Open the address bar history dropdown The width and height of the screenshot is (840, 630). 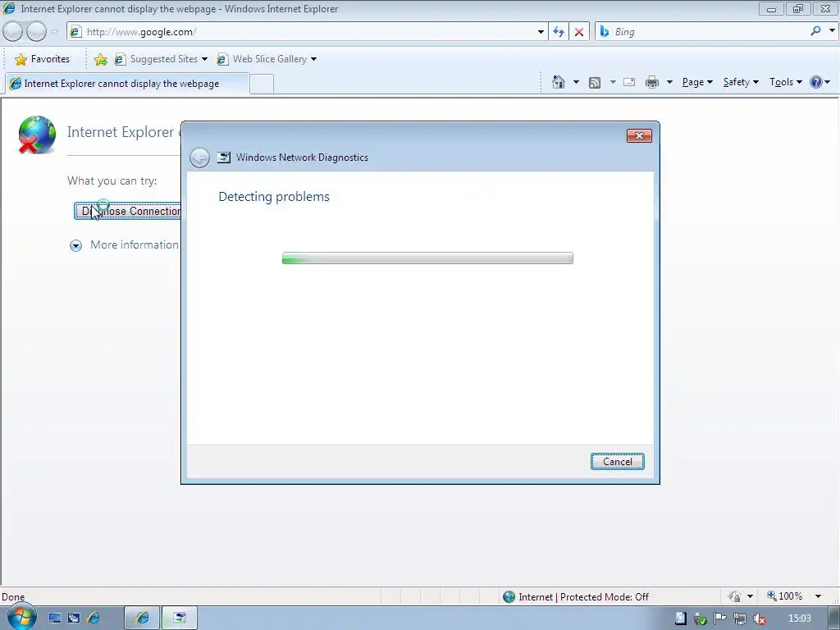[x=541, y=32]
